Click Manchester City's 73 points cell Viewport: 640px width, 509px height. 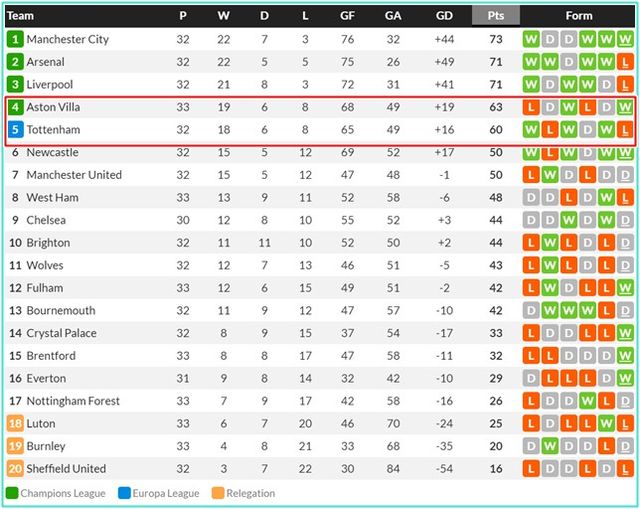tap(496, 39)
